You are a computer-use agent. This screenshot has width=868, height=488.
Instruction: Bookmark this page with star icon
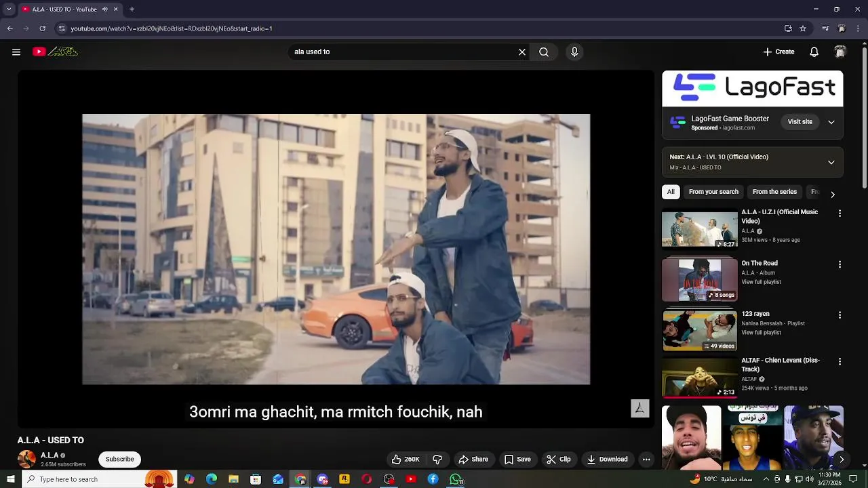pyautogui.click(x=803, y=28)
